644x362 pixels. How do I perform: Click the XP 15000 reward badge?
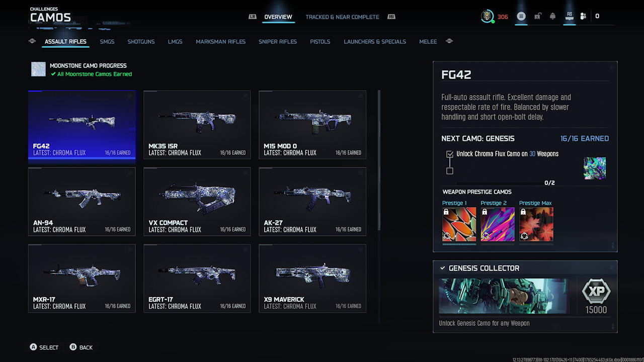click(x=596, y=297)
